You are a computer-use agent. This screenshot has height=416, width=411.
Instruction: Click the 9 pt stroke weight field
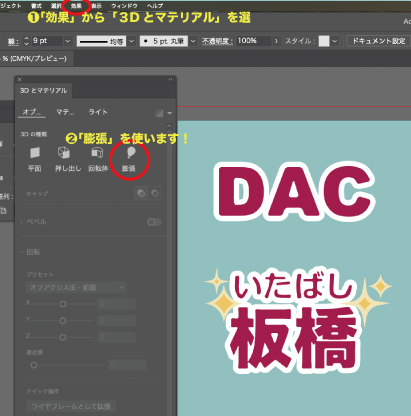tap(47, 41)
